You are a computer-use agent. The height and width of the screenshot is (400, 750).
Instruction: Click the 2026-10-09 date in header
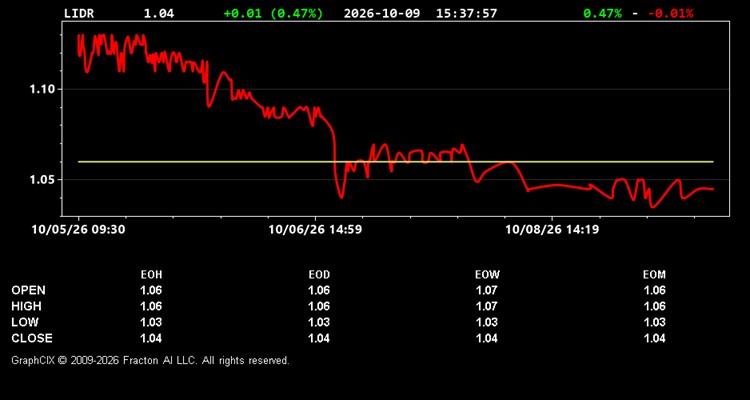(382, 13)
